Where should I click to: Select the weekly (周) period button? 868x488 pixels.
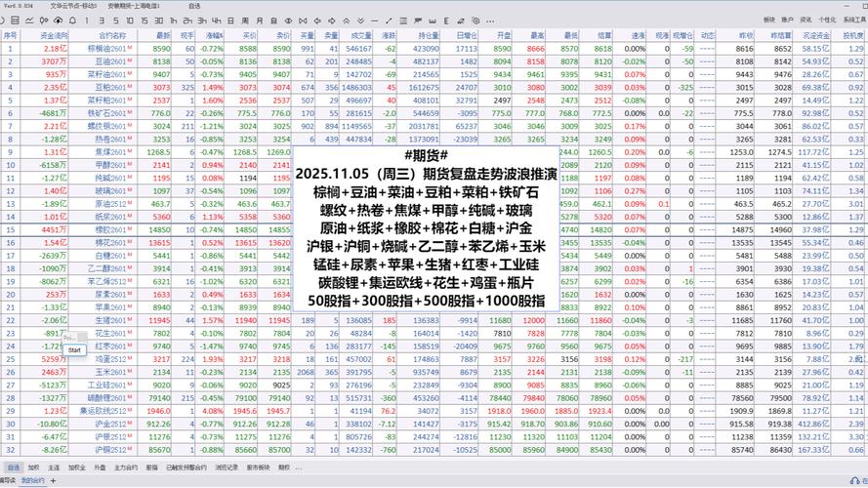coord(245,20)
